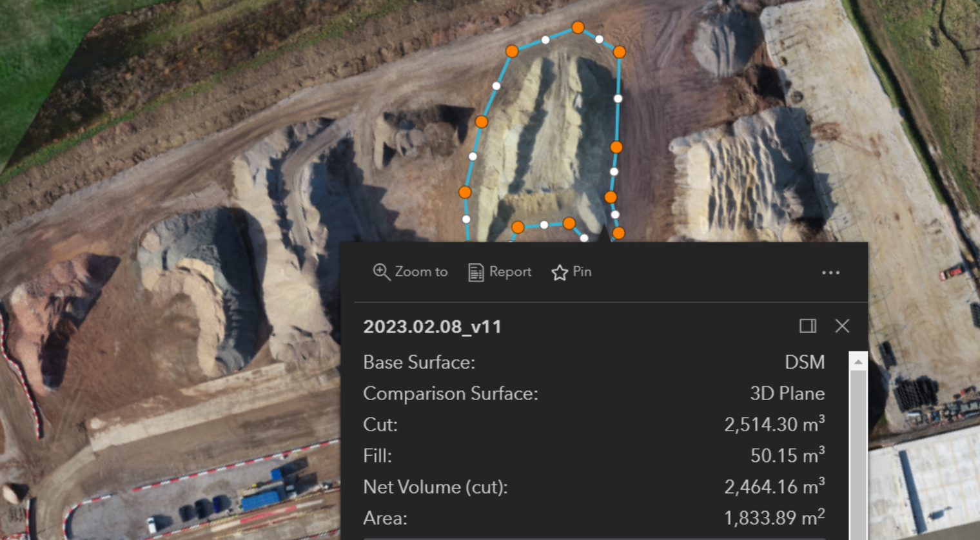Select the leftmost orange polygon vertex
Viewport: 980px width, 540px height.
pos(465,192)
